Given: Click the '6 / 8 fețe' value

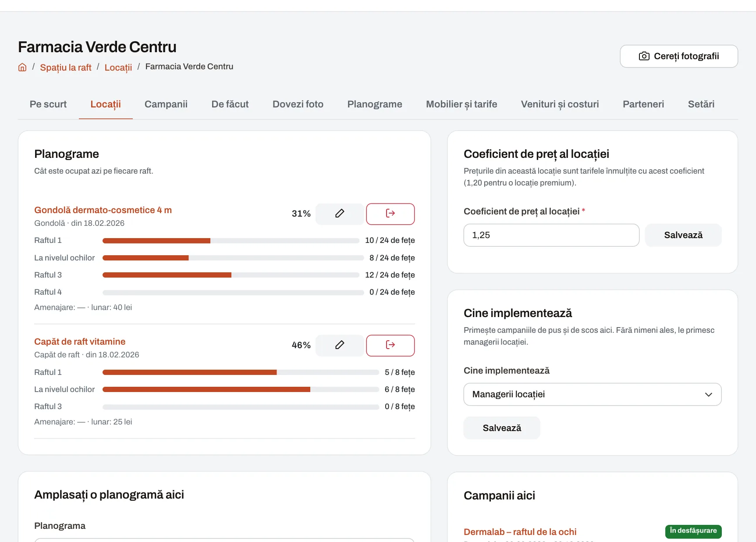Looking at the screenshot, I should click(x=400, y=389).
